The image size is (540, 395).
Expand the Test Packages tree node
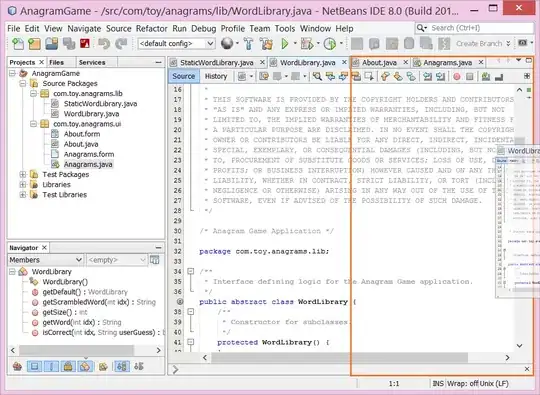click(x=23, y=174)
